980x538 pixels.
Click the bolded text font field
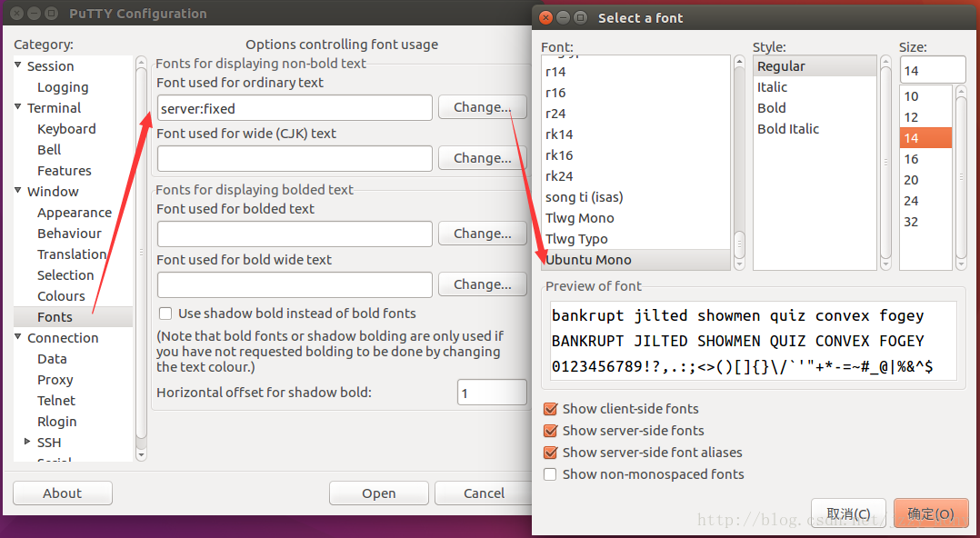coord(295,234)
